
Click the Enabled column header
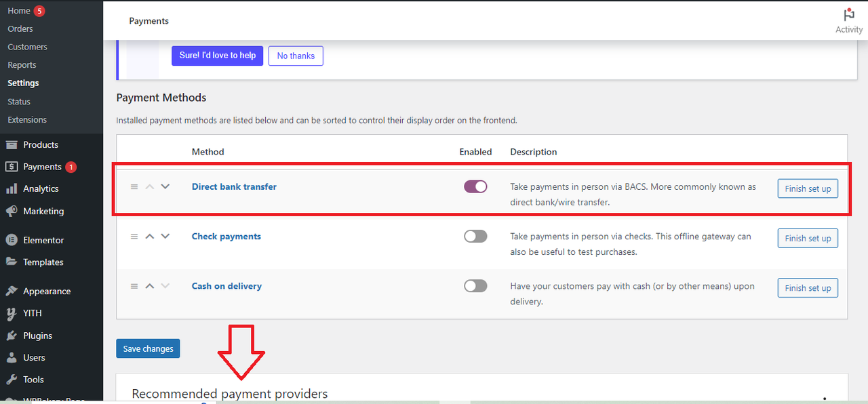click(x=475, y=152)
